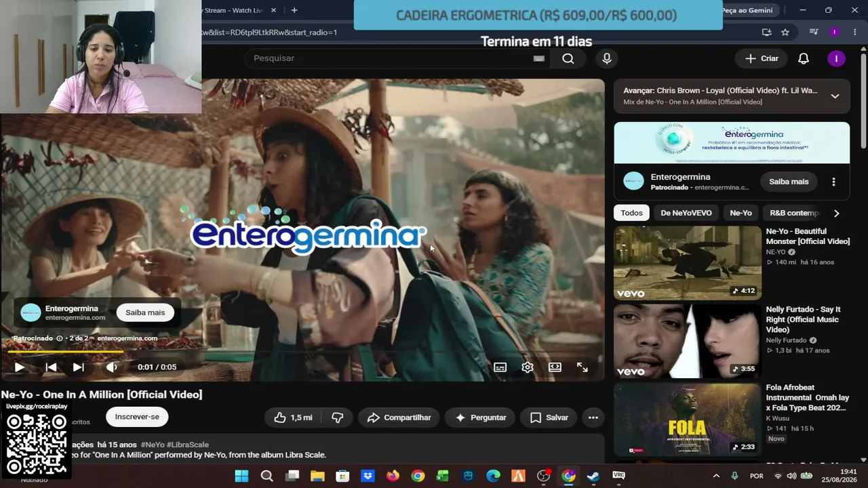
Task: Open Ne-Yo Beautiful Monster video thumbnail
Action: 688,263
